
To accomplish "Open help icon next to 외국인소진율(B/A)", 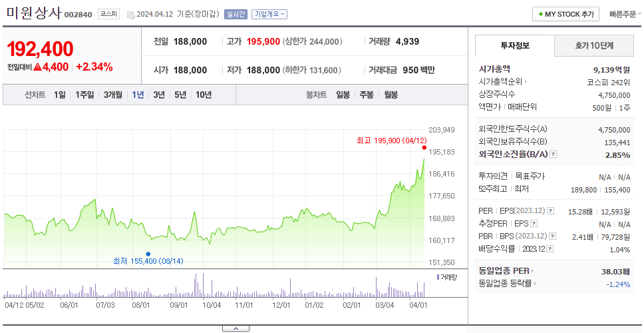I will click(554, 155).
